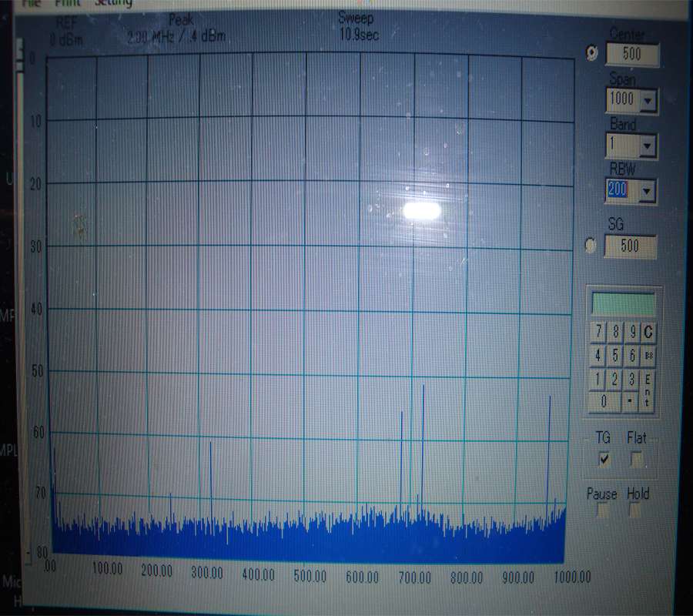The height and width of the screenshot is (616, 693).
Task: Open the Setting menu
Action: coord(114,2)
